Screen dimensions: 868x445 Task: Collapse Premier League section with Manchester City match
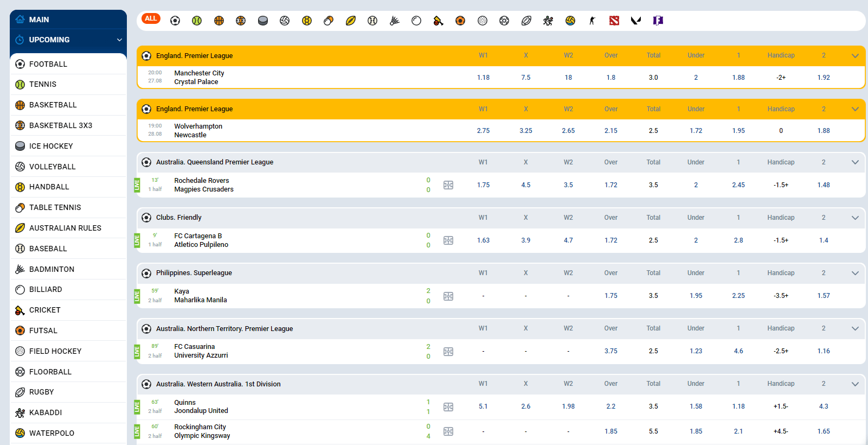coord(855,56)
